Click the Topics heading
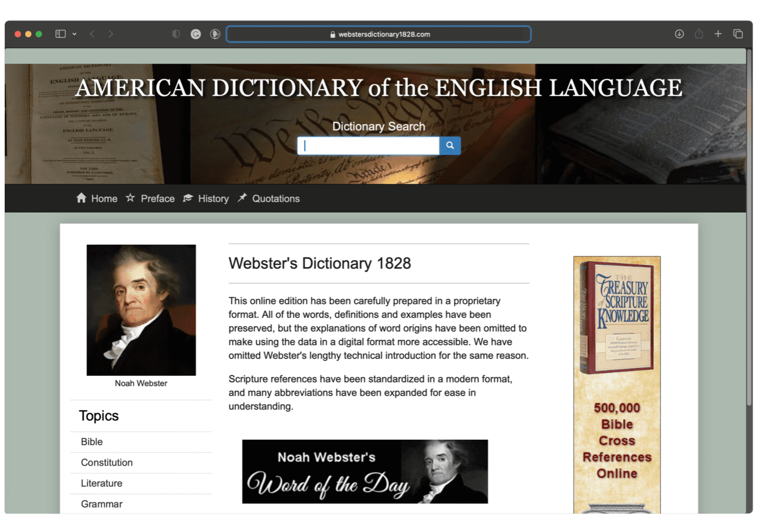 [x=99, y=416]
